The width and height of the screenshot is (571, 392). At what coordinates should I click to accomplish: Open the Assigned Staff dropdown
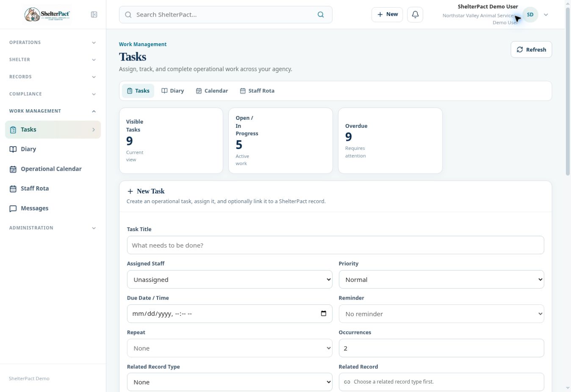230,279
